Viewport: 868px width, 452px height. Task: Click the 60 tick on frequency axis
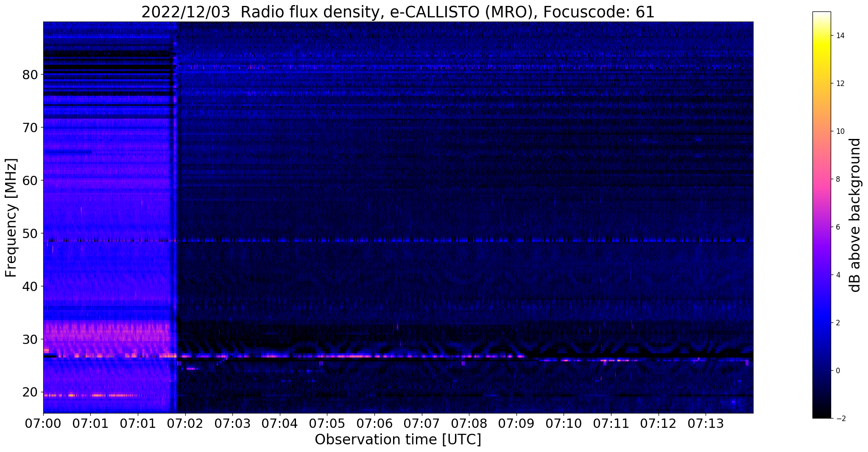(30, 180)
